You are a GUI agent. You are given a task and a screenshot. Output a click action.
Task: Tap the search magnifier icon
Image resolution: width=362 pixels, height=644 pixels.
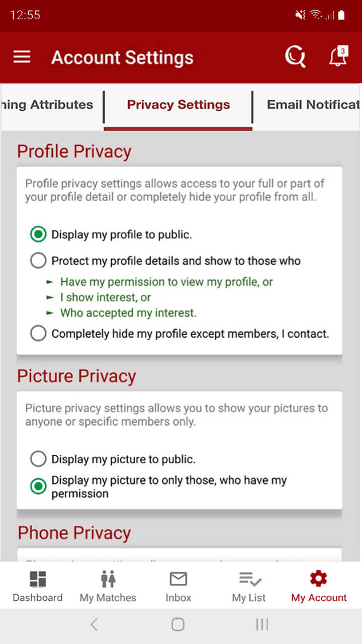295,57
